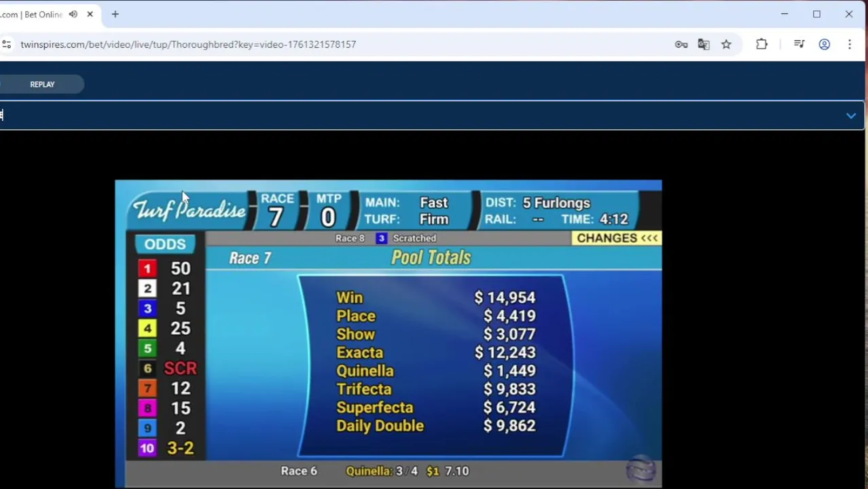
Task: Click the black number 6 saddle cloth
Action: 147,368
